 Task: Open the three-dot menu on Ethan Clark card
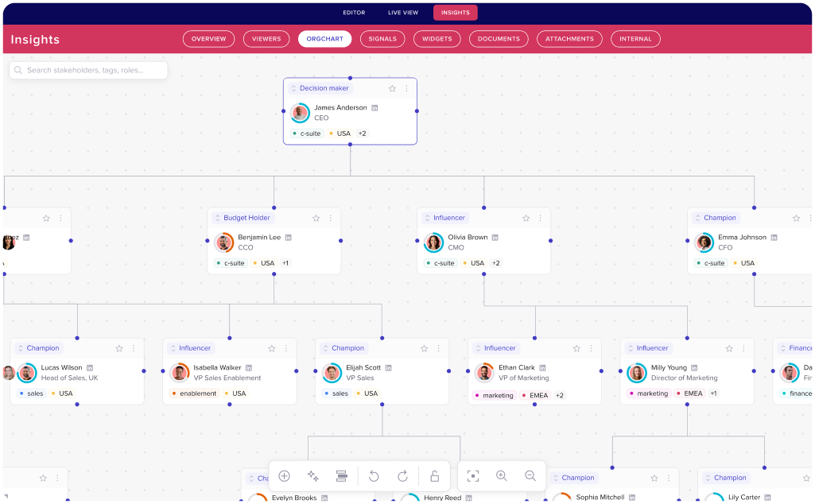point(591,349)
